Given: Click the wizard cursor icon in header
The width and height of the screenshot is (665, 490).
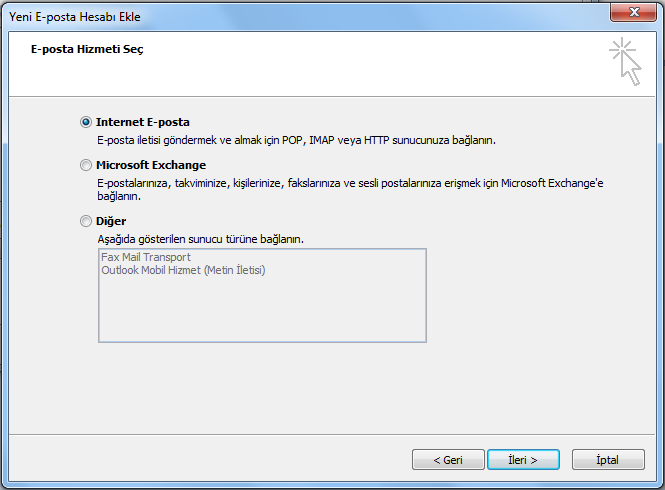Looking at the screenshot, I should point(626,62).
